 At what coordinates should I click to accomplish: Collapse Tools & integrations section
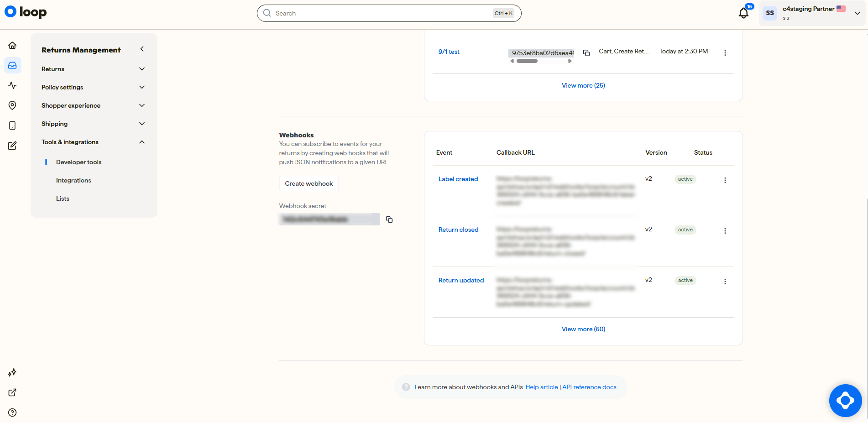(94, 142)
